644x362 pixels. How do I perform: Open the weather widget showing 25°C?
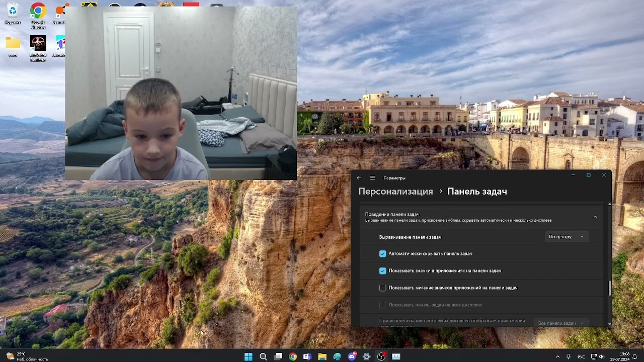pos(28,356)
